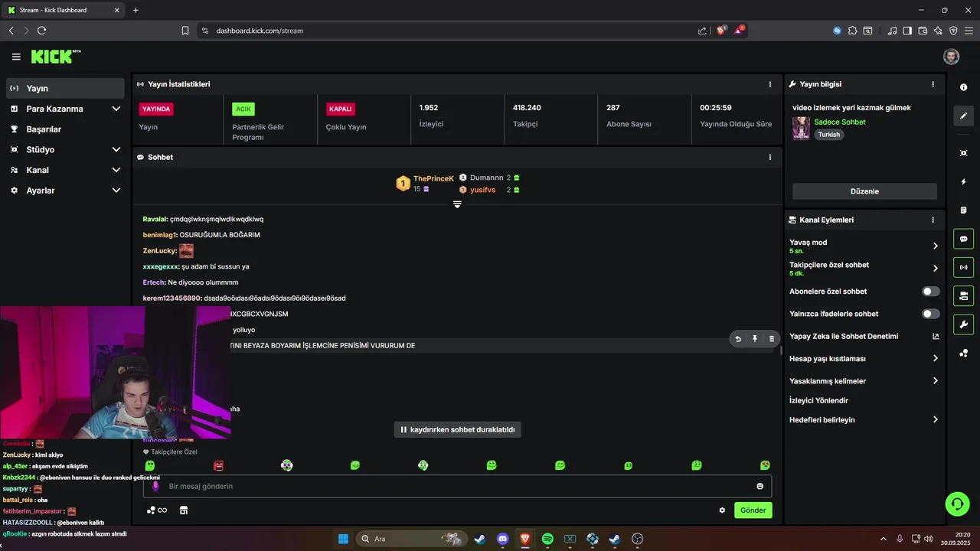
Task: Open Takipçilere özel sohbet options chevron
Action: (935, 269)
